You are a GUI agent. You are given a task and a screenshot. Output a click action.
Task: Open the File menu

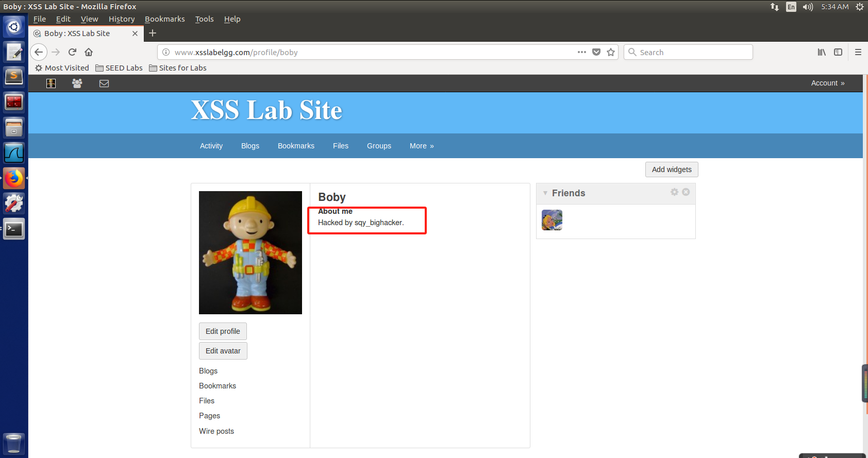40,19
